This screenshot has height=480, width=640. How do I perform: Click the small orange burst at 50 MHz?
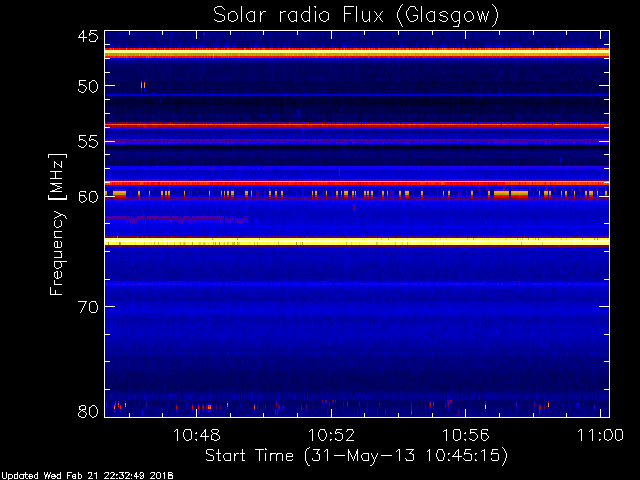(143, 85)
